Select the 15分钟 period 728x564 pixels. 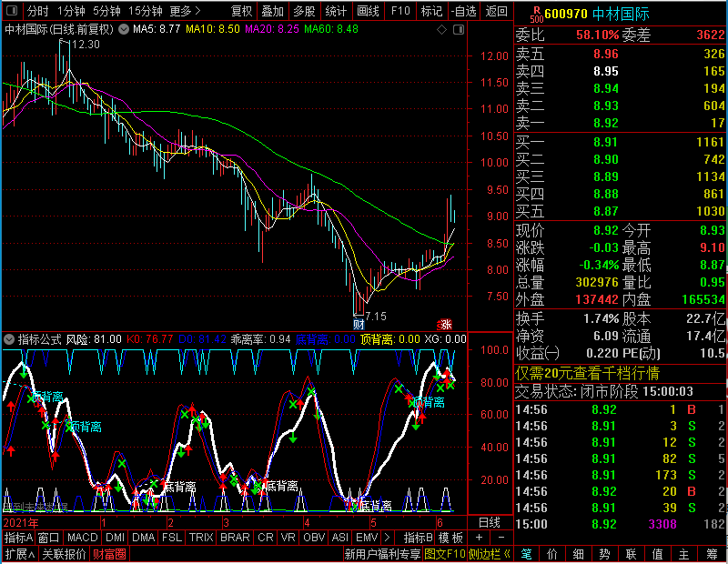(145, 11)
